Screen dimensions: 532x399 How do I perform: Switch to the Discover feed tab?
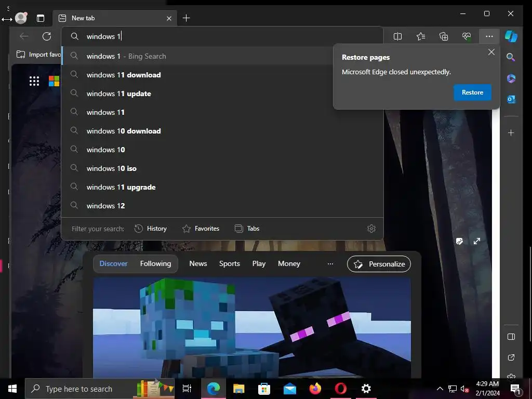tap(113, 263)
